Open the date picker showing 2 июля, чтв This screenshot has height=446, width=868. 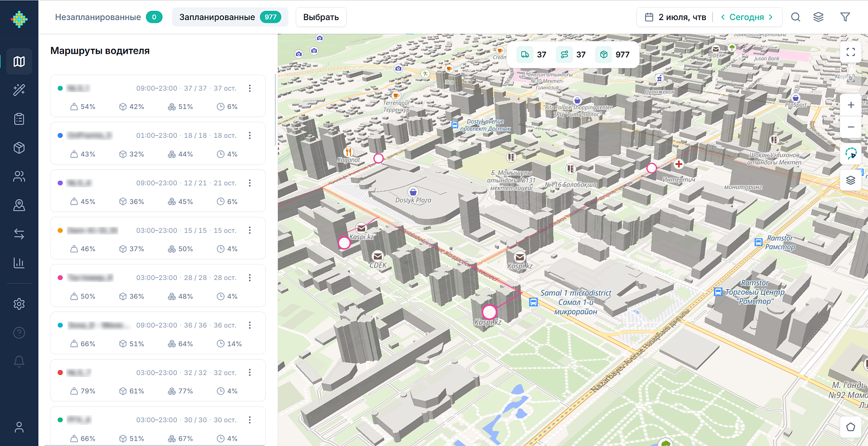(675, 17)
